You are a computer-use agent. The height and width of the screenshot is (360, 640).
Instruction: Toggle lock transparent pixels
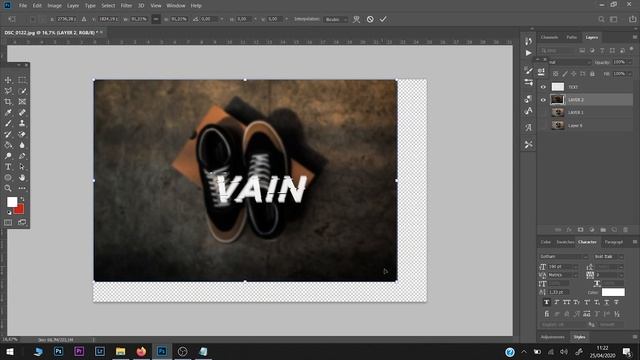coord(556,74)
